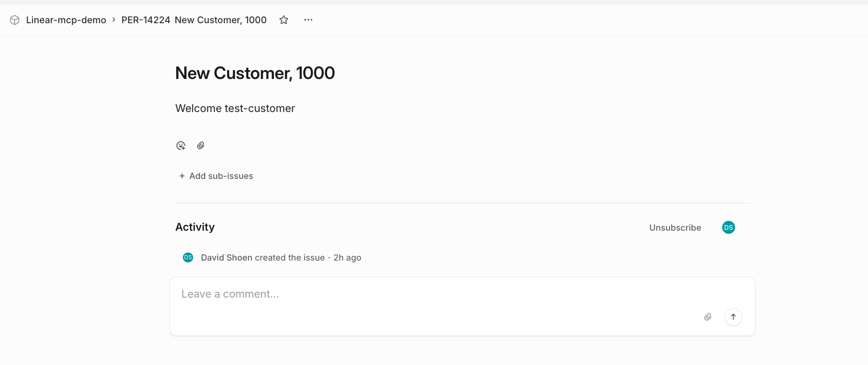Unsubscribe from the issue activity
Image resolution: width=868 pixels, height=365 pixels.
(675, 228)
